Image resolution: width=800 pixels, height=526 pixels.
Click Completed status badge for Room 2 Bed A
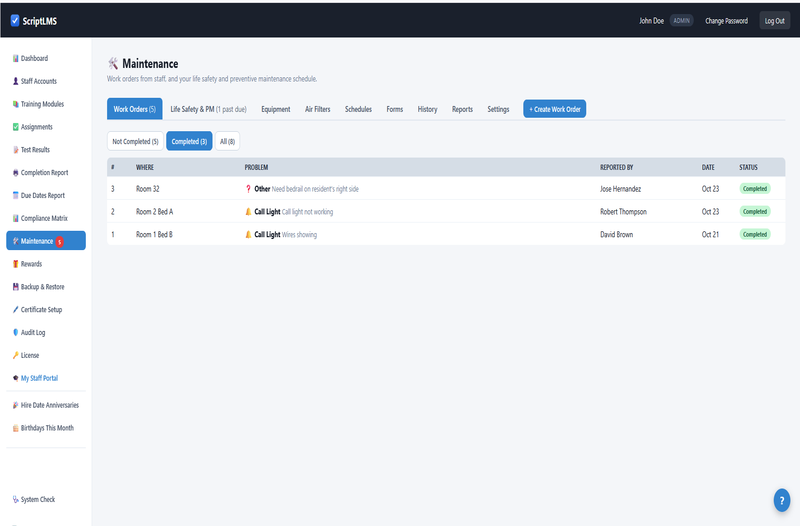tap(755, 212)
